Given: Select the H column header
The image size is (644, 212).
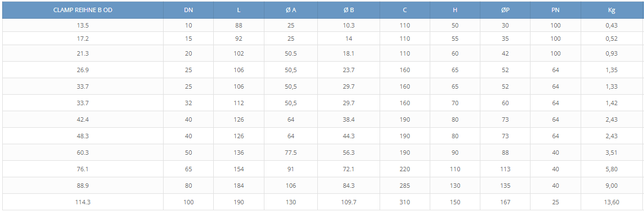Looking at the screenshot, I should [x=455, y=10].
